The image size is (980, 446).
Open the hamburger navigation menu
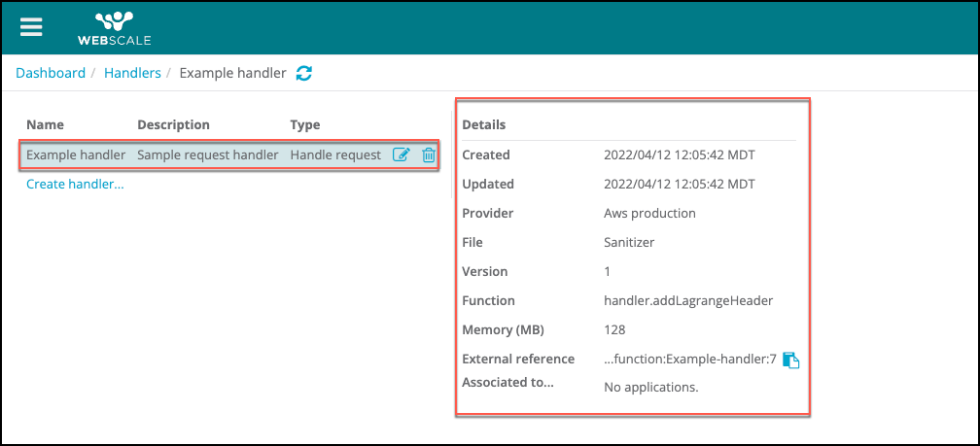click(x=32, y=26)
